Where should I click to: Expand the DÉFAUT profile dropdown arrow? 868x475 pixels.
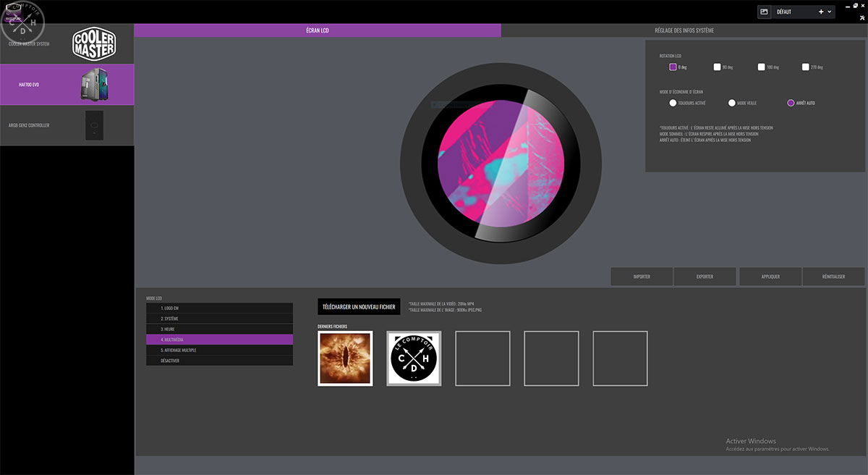(x=830, y=12)
